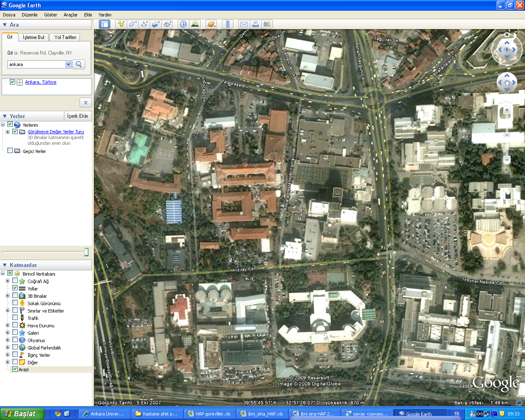Image resolution: width=525 pixels, height=420 pixels.
Task: Click the Windows Başlat start button
Action: pyautogui.click(x=22, y=414)
